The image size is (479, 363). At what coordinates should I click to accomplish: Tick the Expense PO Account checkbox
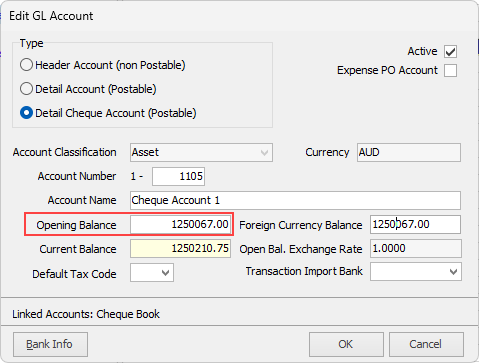pyautogui.click(x=450, y=71)
